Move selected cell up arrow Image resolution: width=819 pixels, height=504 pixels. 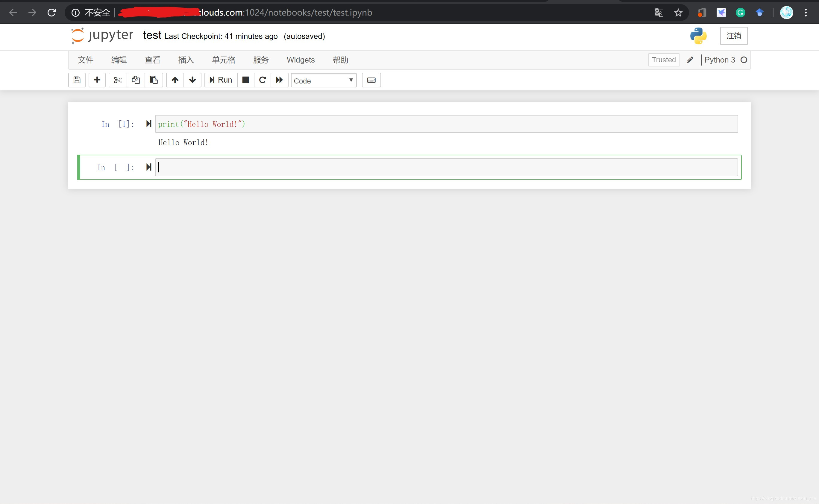tap(175, 80)
